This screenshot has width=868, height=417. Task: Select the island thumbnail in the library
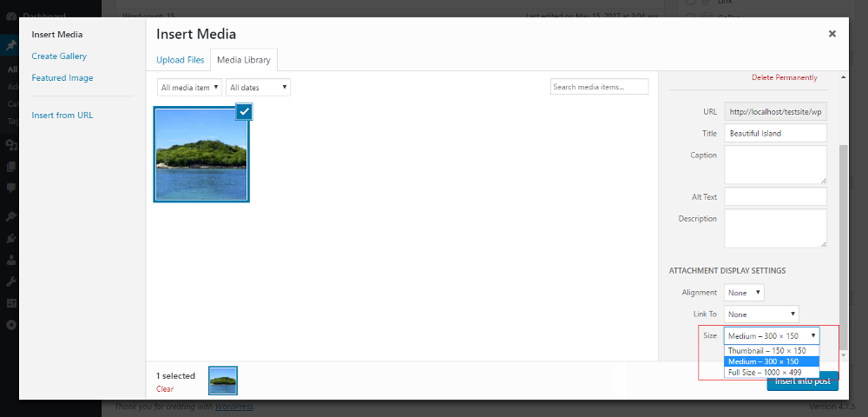[x=201, y=154]
